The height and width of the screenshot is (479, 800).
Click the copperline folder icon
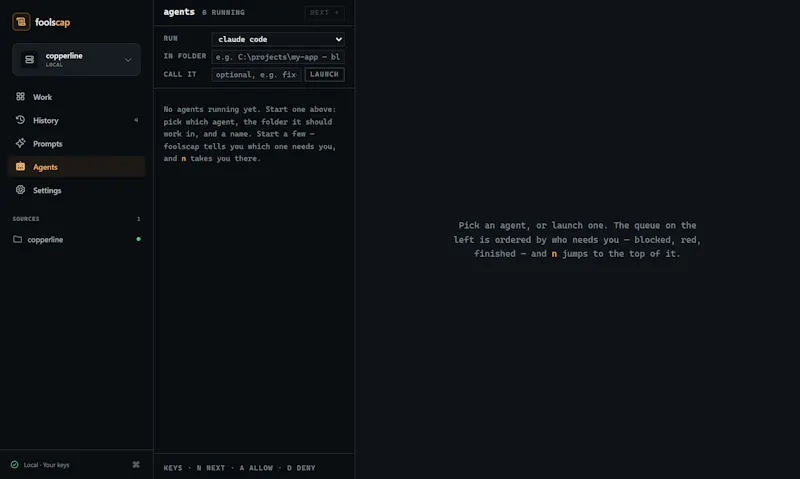tap(17, 239)
